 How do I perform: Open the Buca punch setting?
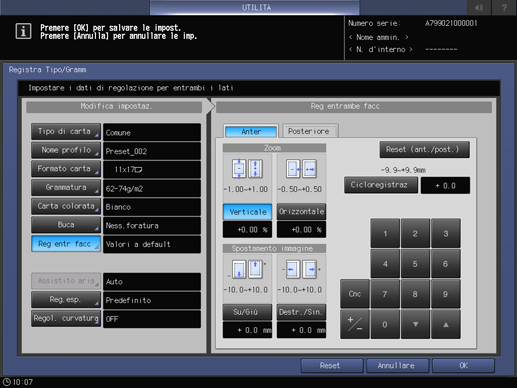66,225
